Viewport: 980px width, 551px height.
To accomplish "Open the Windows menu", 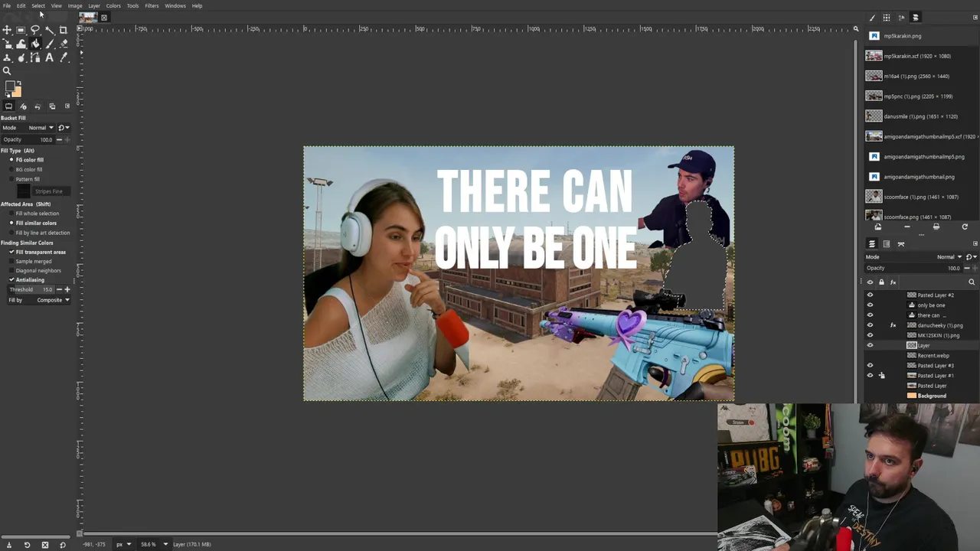I will pyautogui.click(x=175, y=6).
